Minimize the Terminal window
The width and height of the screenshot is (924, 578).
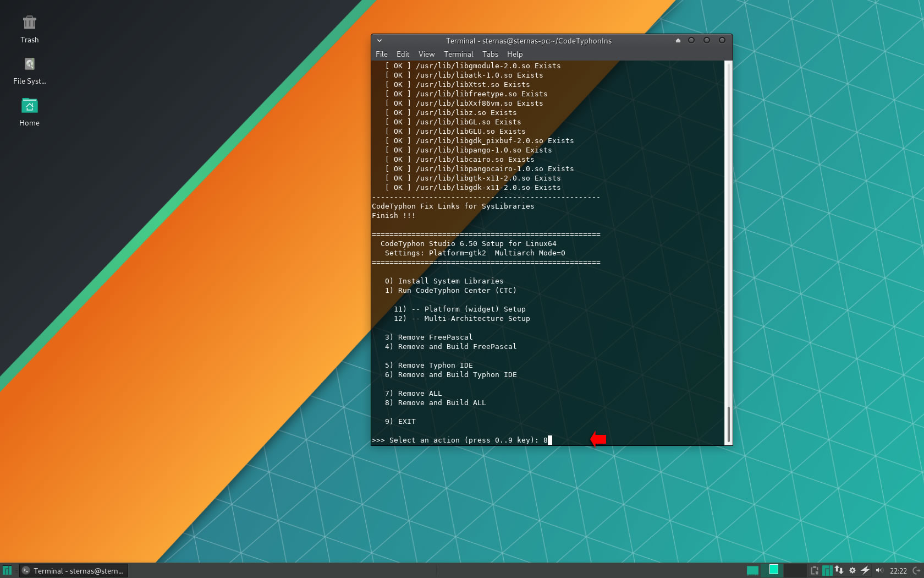point(691,40)
